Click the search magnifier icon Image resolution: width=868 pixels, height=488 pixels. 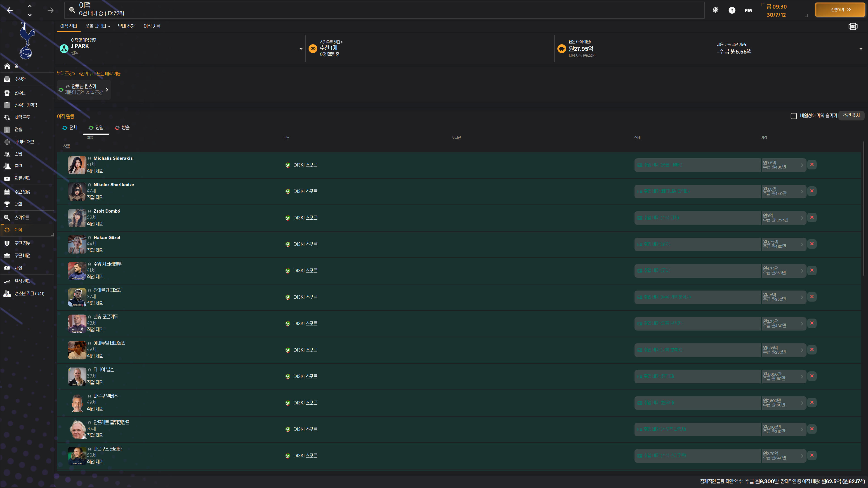pyautogui.click(x=72, y=10)
